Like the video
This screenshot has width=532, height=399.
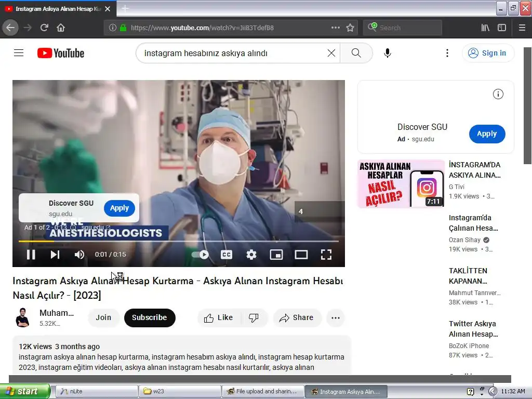[x=219, y=317]
